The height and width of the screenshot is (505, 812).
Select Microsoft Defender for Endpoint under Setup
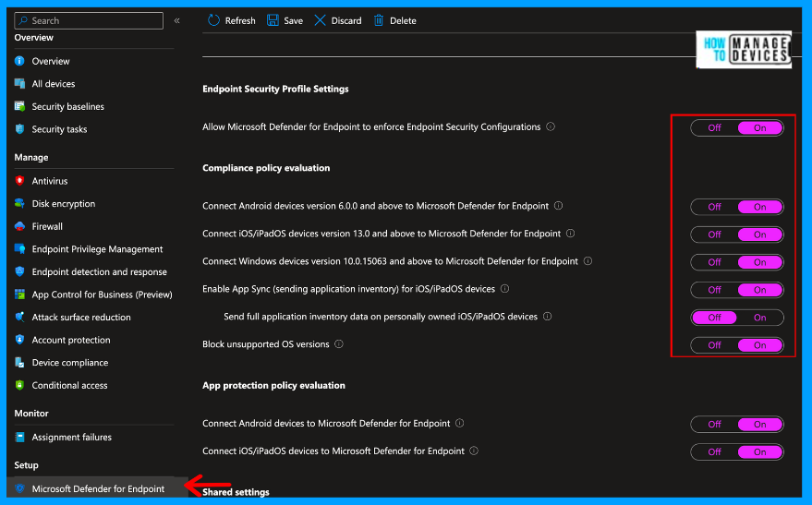(x=99, y=489)
